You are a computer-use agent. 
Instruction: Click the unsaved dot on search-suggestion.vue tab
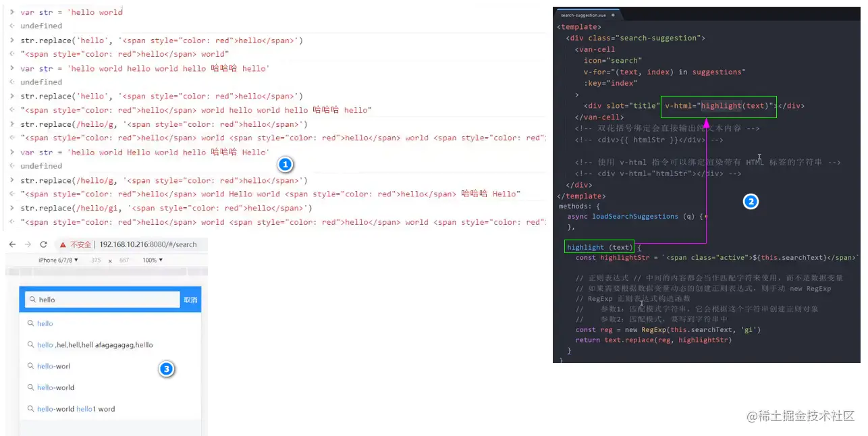pyautogui.click(x=613, y=14)
